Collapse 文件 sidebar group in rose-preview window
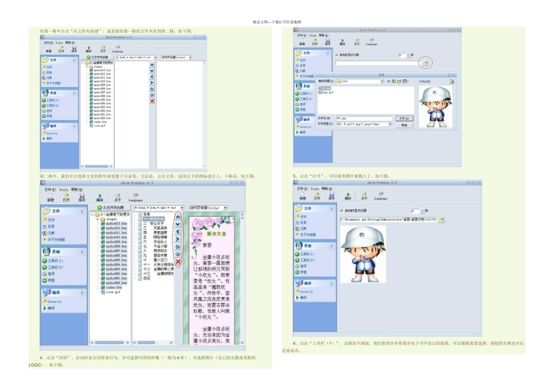554x392 pixels. (82, 211)
